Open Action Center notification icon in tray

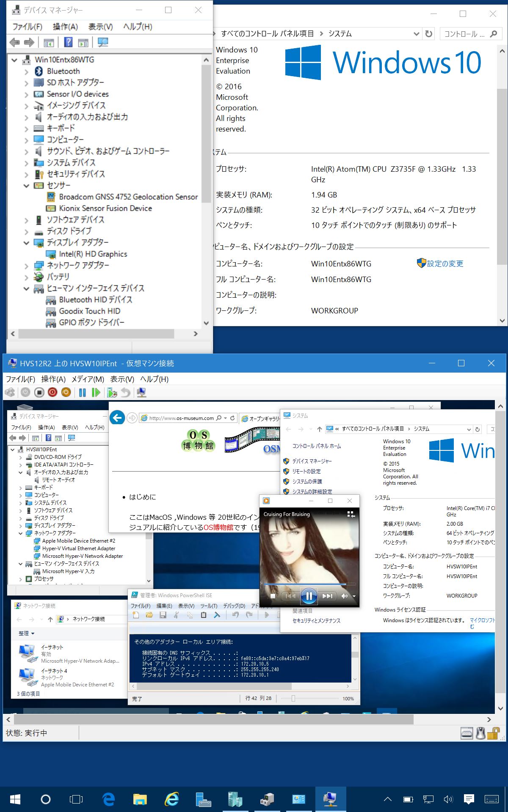(469, 799)
